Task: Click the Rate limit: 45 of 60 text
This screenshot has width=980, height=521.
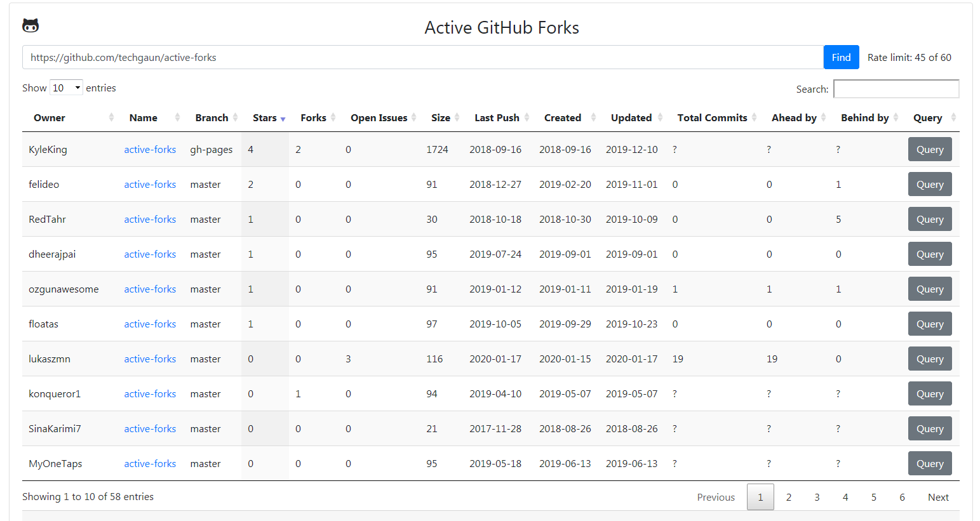Action: tap(910, 57)
